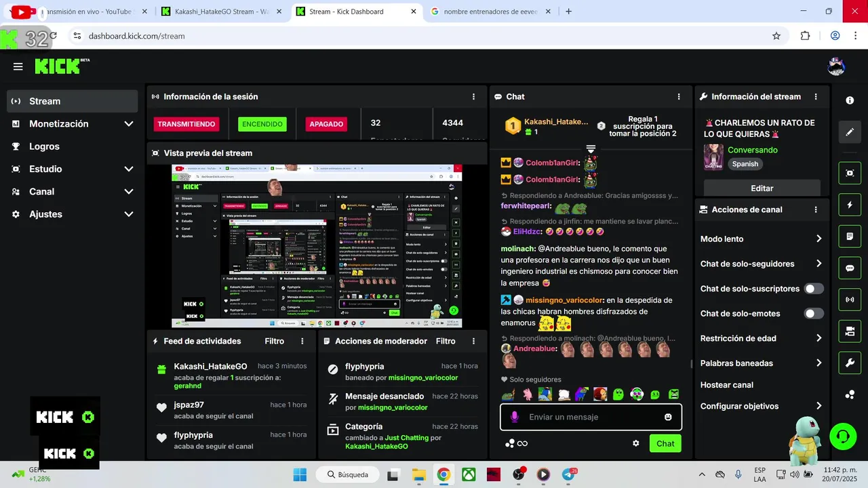Send message with green Chat button
The height and width of the screenshot is (488, 868).
665,443
